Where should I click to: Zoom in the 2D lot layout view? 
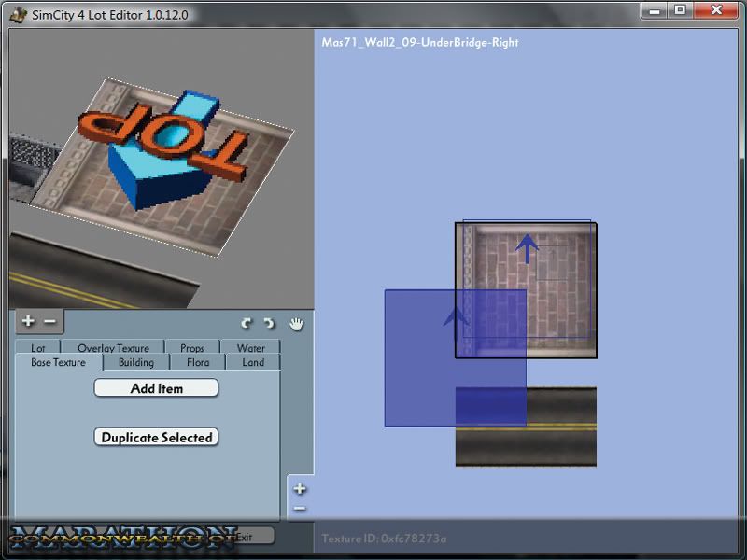[x=300, y=488]
